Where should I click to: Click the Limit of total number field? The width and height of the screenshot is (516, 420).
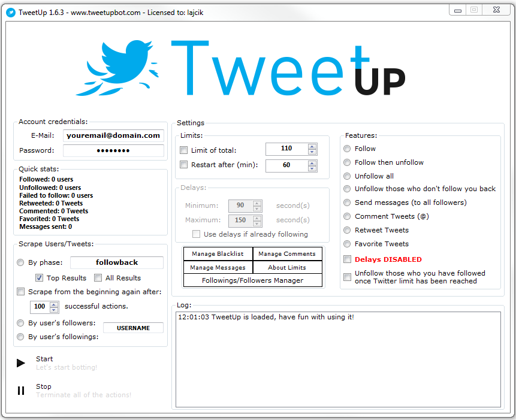point(286,149)
